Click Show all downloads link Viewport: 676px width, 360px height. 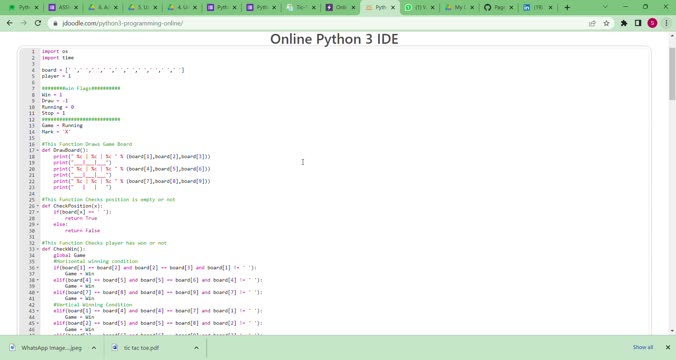pyautogui.click(x=643, y=347)
